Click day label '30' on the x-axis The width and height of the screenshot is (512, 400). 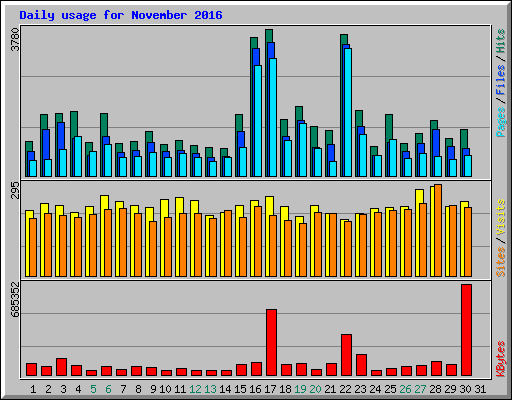[x=465, y=389]
